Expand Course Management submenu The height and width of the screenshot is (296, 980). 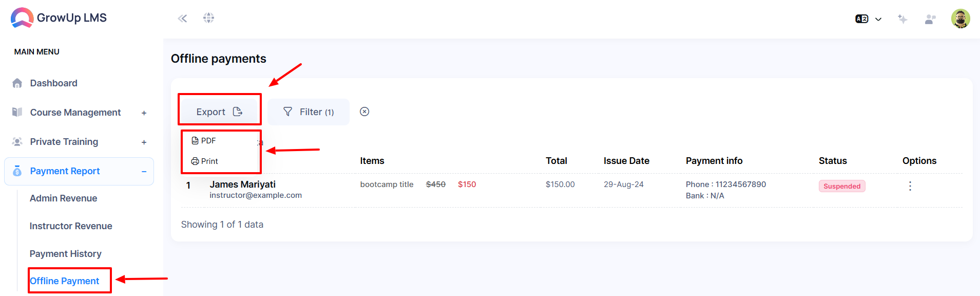click(144, 113)
